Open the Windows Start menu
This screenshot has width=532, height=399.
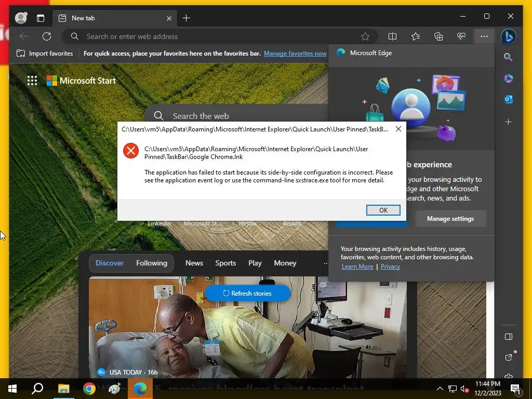12,389
